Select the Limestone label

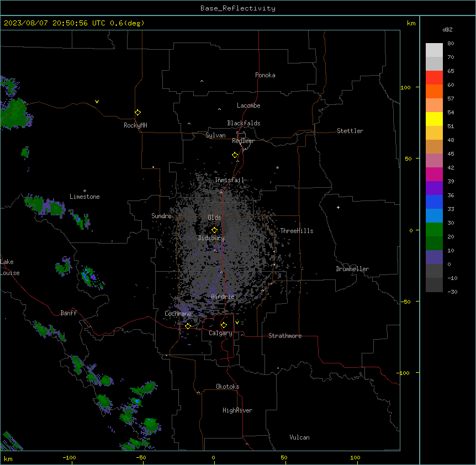point(84,197)
